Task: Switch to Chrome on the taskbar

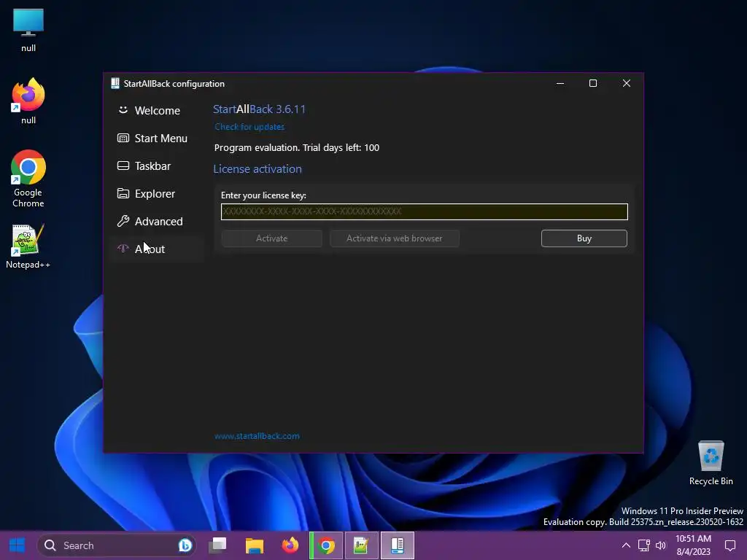Action: (326, 545)
